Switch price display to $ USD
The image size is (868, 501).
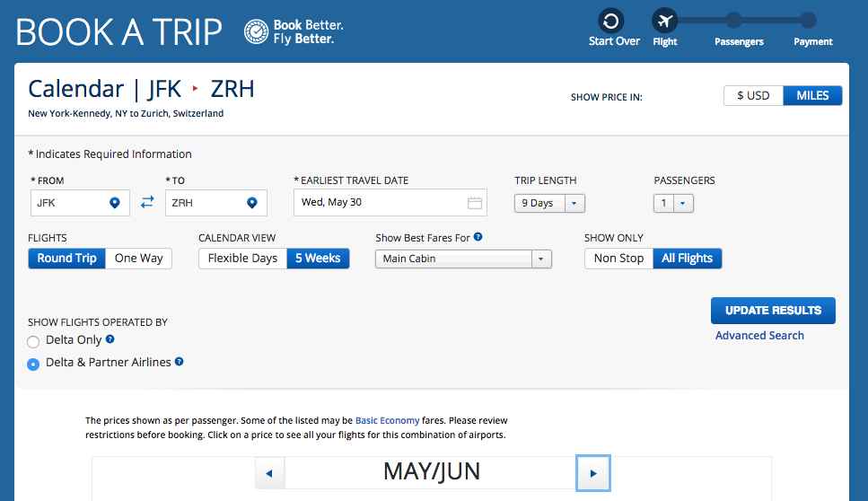[753, 95]
